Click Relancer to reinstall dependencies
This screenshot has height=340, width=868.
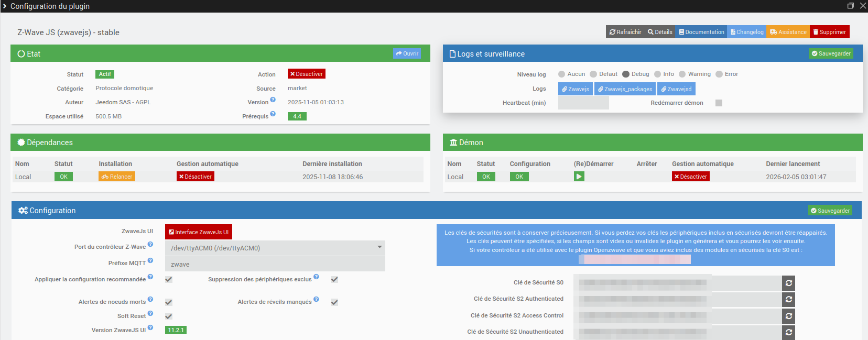[117, 177]
